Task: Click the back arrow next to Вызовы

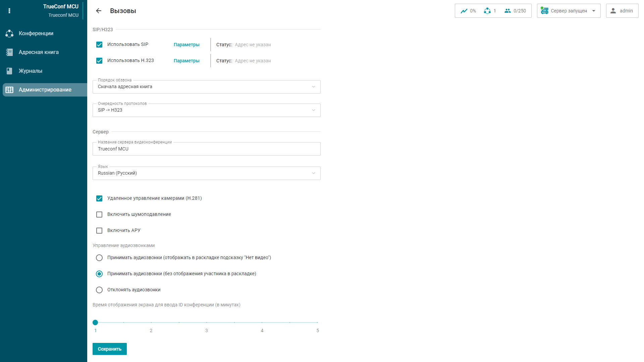Action: (99, 11)
